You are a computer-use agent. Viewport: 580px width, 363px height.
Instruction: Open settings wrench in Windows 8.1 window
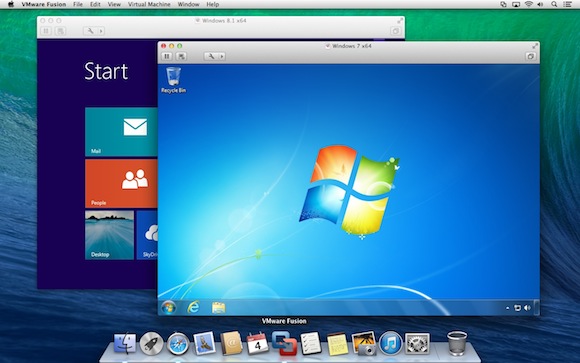(x=90, y=31)
